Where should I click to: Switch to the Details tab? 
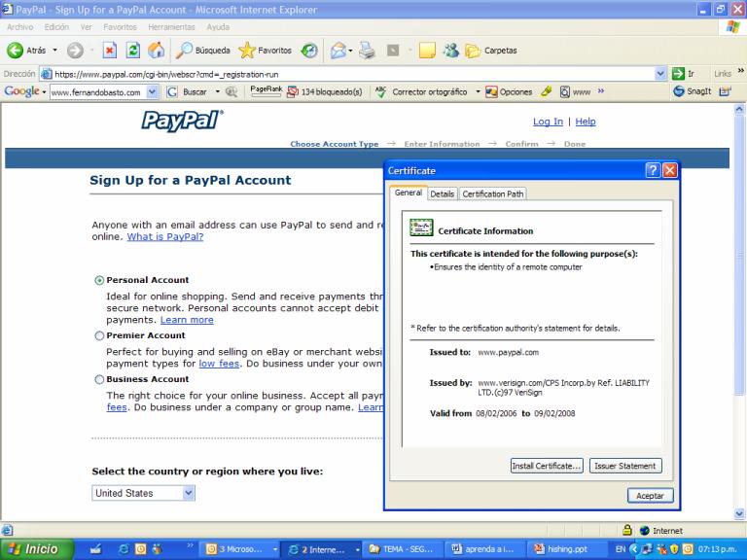coord(443,193)
